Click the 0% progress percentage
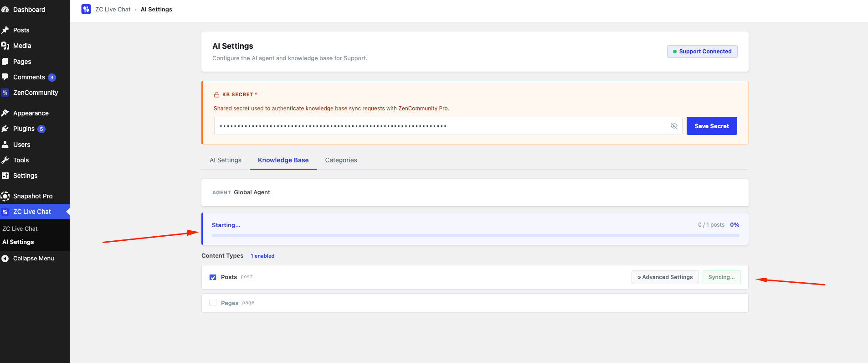Screen dimensions: 868x363 (735, 225)
